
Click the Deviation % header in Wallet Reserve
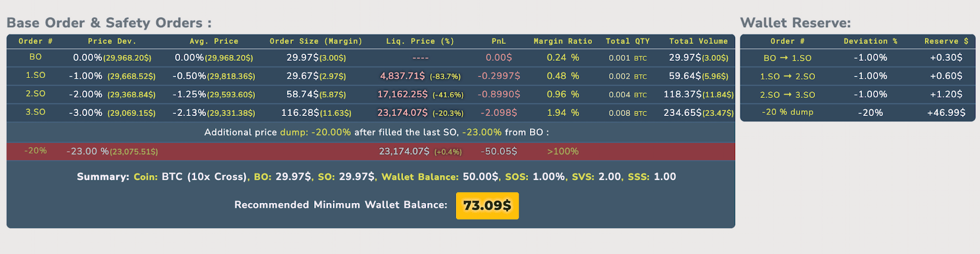tap(870, 41)
